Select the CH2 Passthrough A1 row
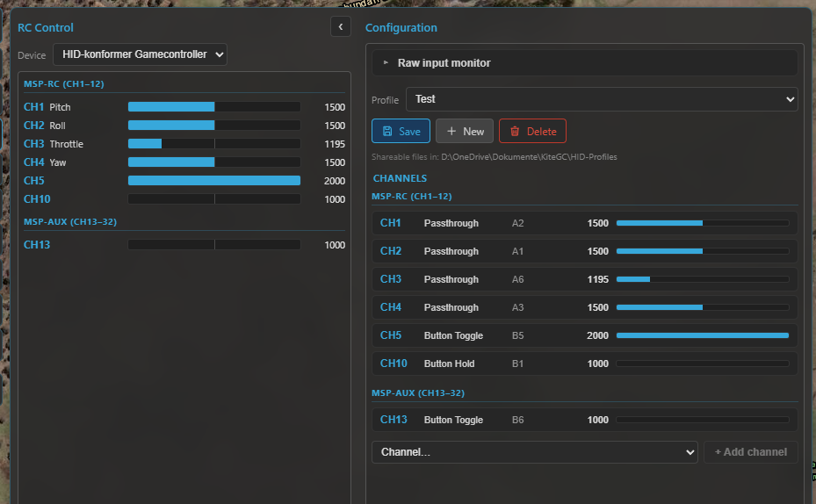 tap(584, 251)
